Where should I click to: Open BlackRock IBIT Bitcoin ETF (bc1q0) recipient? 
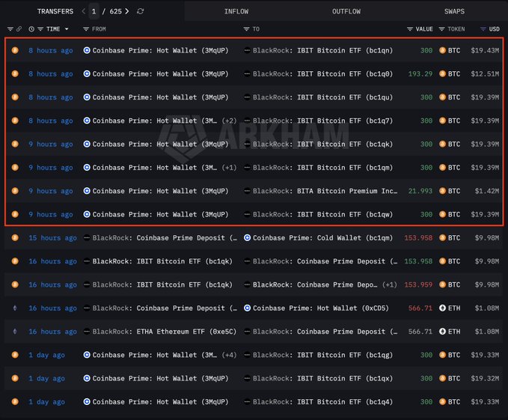pyautogui.click(x=322, y=74)
